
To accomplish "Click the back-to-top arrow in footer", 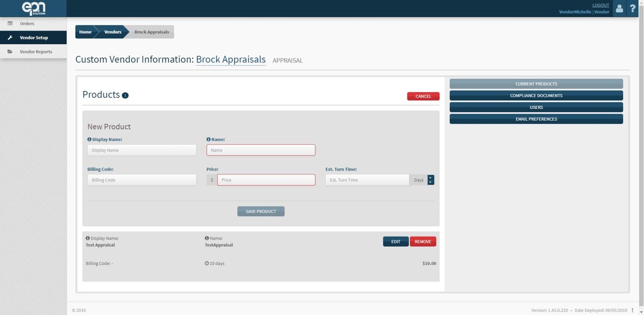I will tap(632, 310).
